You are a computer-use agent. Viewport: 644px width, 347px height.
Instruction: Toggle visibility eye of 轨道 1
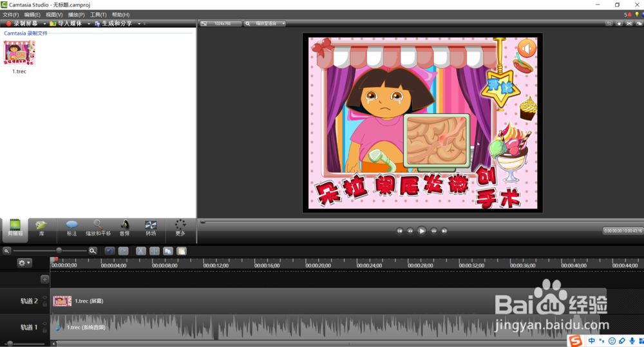pos(45,324)
